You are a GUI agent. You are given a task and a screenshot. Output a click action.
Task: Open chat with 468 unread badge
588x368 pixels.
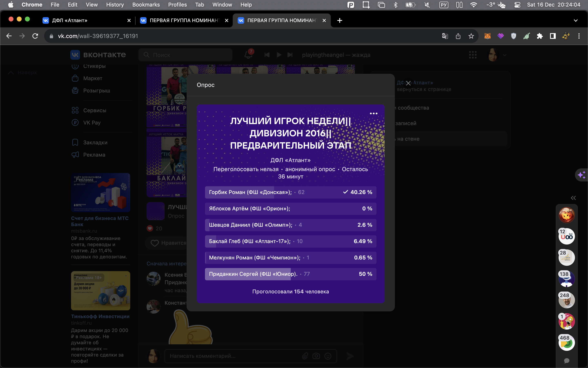tap(567, 343)
